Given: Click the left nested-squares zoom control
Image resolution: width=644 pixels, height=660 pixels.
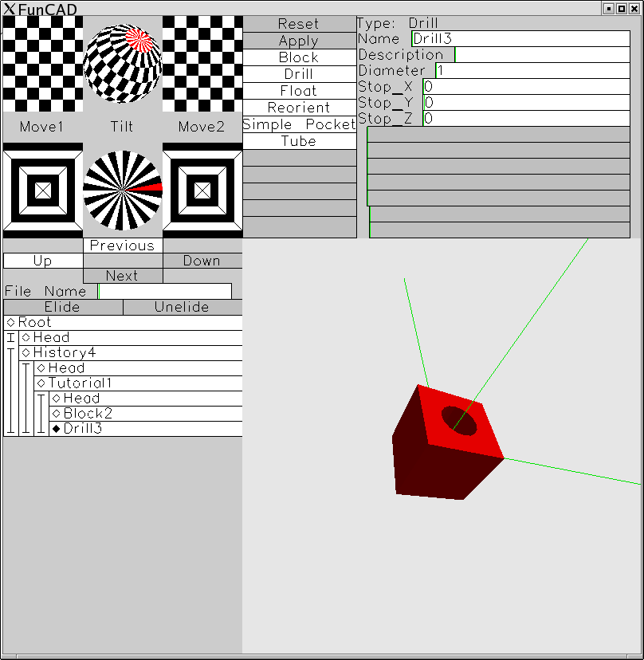Looking at the screenshot, I should [43, 191].
